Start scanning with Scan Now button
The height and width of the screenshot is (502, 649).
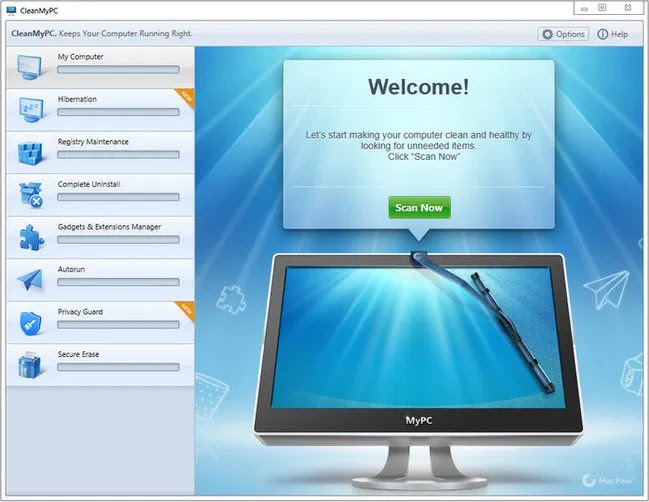click(419, 207)
